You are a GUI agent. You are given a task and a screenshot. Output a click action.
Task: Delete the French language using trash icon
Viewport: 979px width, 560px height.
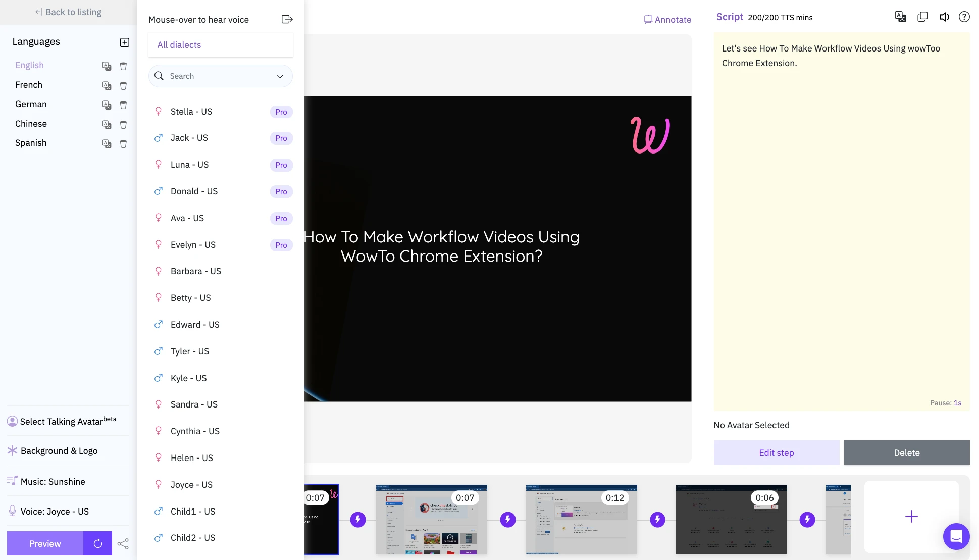click(x=123, y=86)
